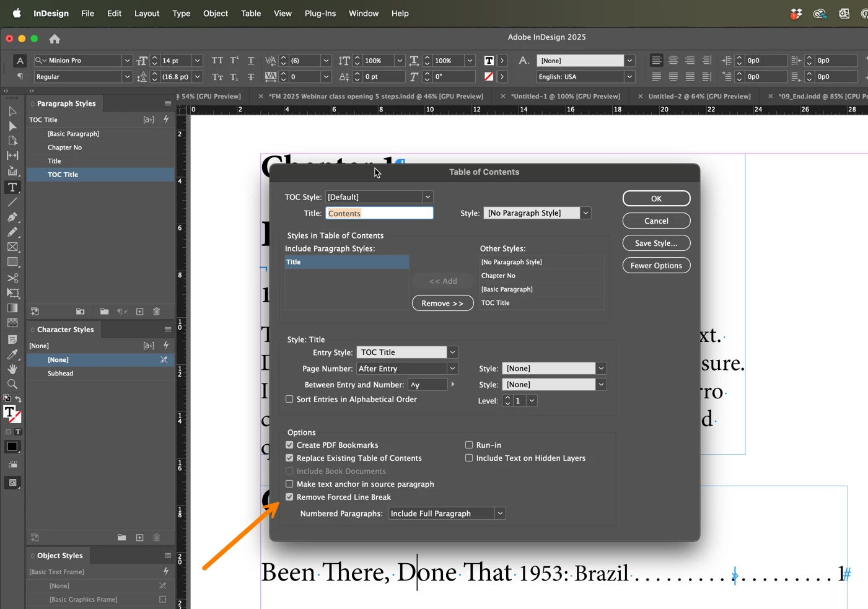Click the Cancel button

click(656, 221)
